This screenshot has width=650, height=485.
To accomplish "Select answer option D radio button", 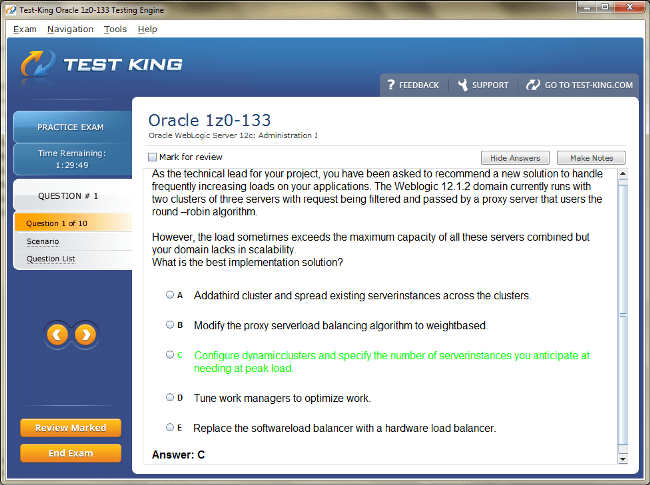I will [170, 397].
